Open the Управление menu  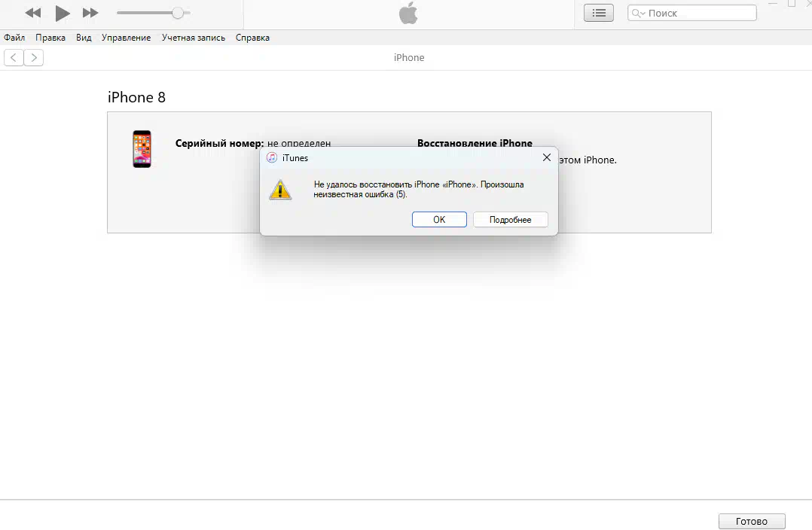coord(126,38)
